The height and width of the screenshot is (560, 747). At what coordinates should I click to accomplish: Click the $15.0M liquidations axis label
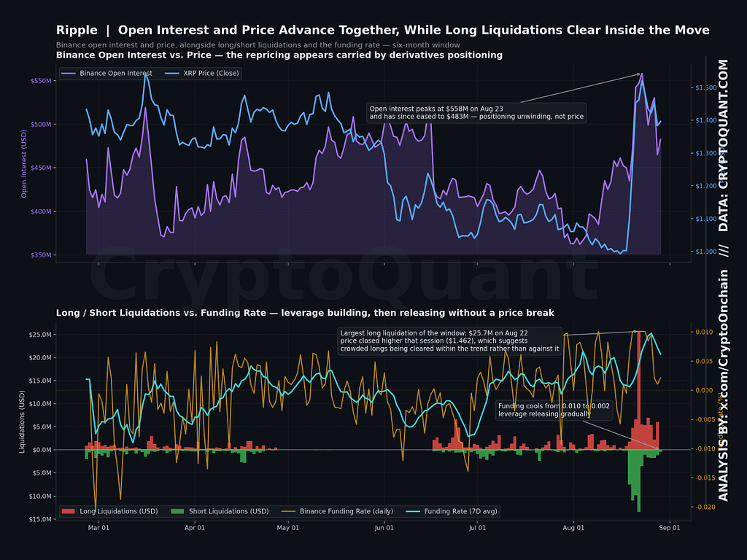(40, 381)
